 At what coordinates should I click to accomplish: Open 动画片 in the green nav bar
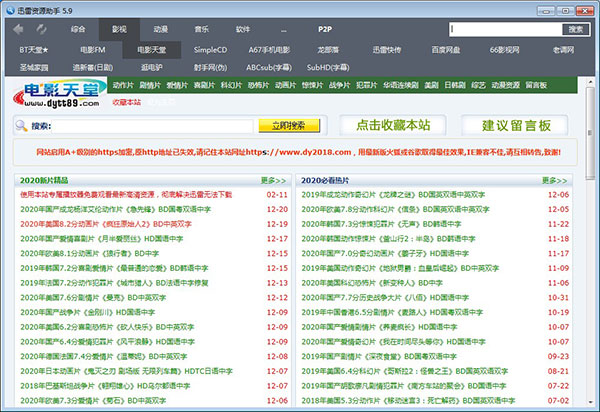[x=285, y=85]
